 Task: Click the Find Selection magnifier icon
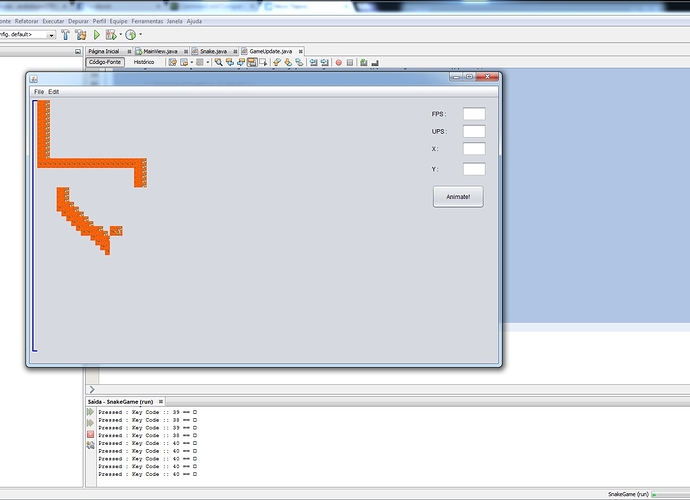(x=218, y=62)
